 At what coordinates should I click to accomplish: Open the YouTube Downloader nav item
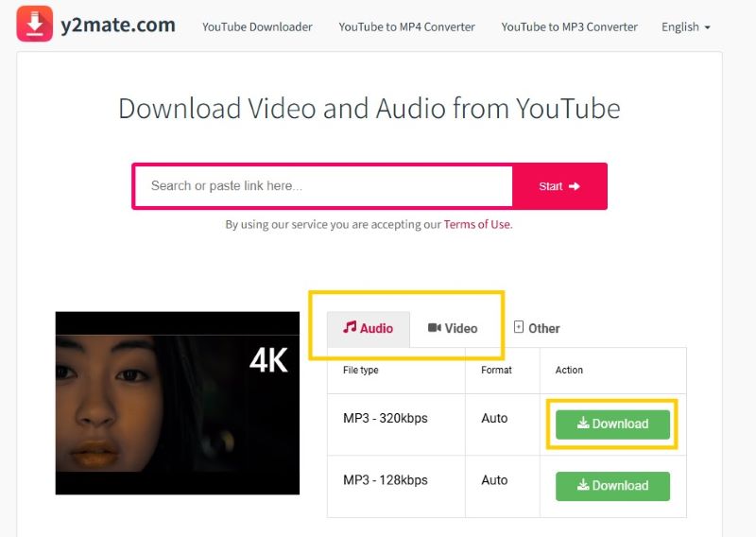coord(257,26)
